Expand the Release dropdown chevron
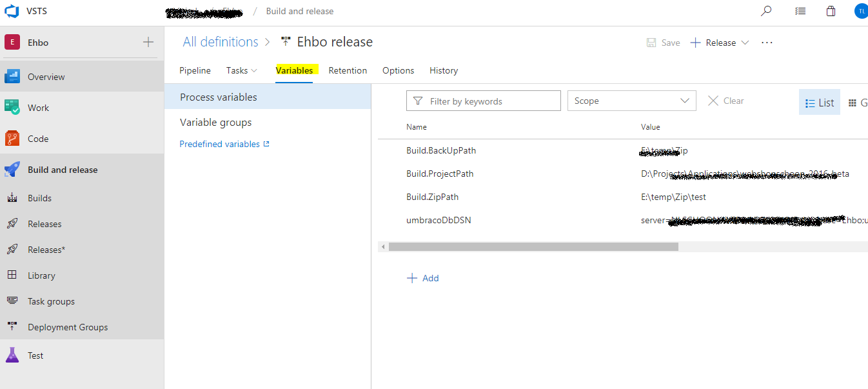 745,43
